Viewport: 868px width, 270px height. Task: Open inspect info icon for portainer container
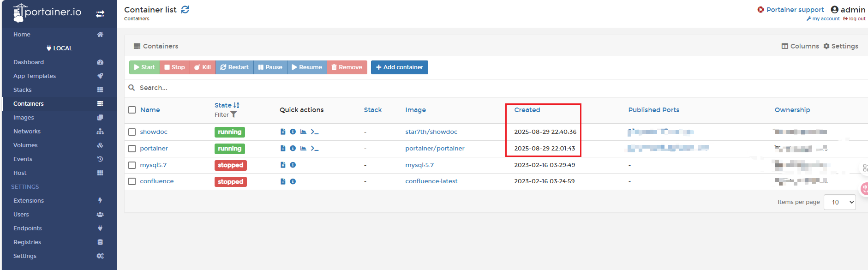pyautogui.click(x=293, y=148)
